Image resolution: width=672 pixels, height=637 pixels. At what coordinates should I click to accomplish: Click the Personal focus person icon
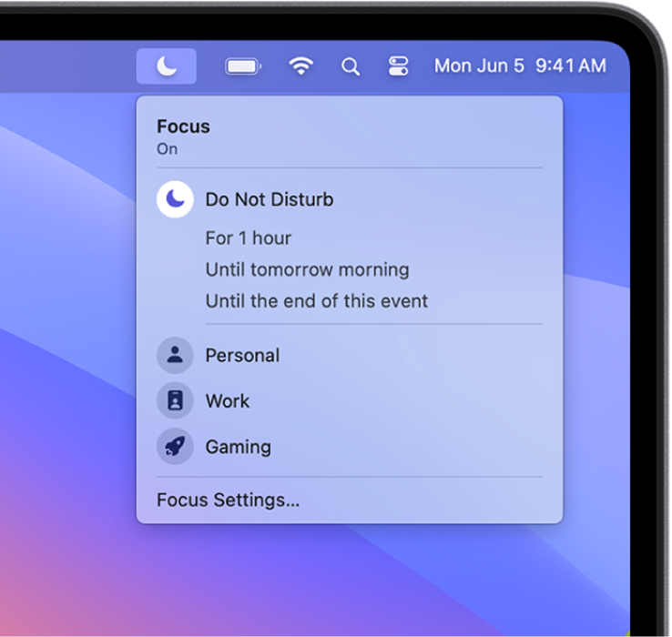(x=175, y=355)
